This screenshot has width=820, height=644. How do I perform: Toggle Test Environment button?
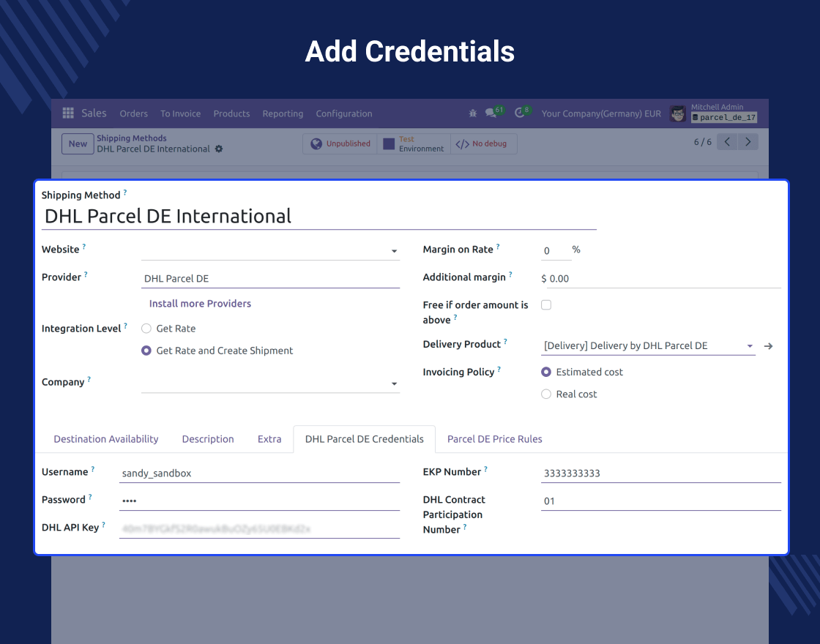(x=414, y=143)
